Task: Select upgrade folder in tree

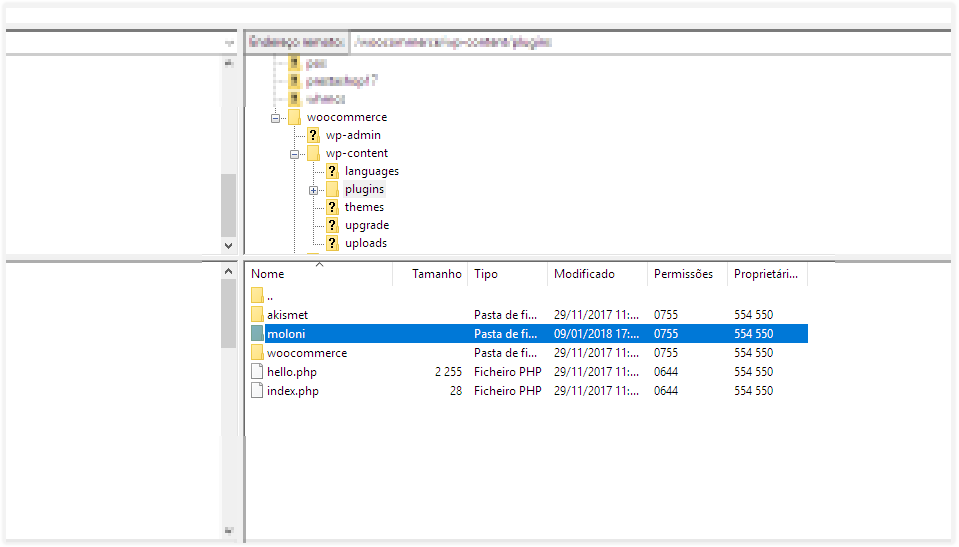Action: tap(366, 225)
